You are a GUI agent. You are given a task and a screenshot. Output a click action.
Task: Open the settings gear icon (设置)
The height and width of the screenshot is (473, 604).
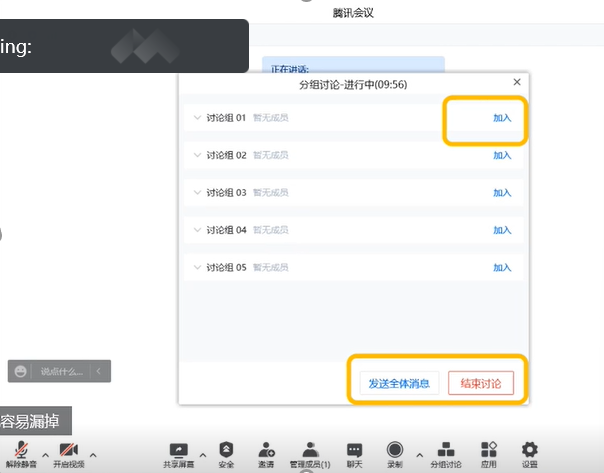(529, 450)
